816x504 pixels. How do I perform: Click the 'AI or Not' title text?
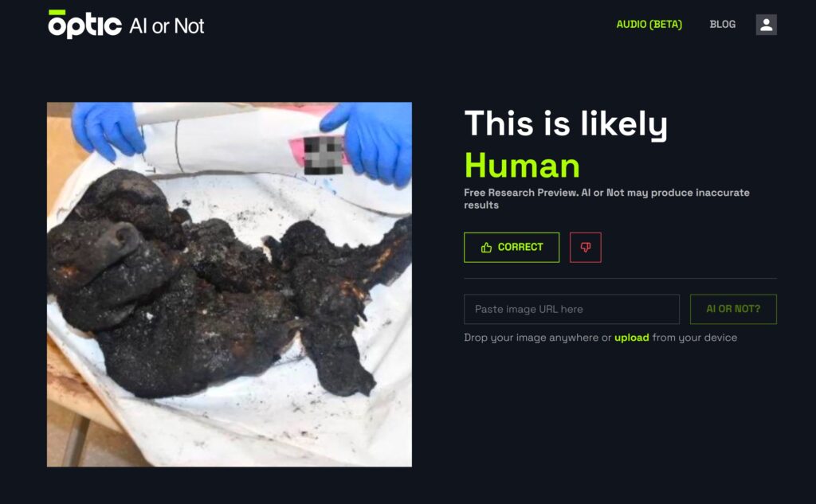click(167, 26)
